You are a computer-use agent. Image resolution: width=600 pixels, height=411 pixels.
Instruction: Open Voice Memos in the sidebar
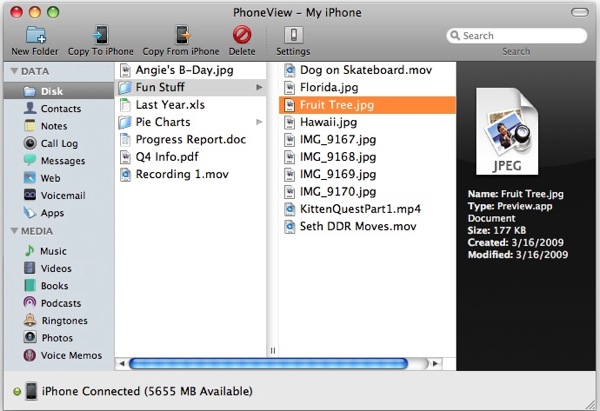pos(59,356)
